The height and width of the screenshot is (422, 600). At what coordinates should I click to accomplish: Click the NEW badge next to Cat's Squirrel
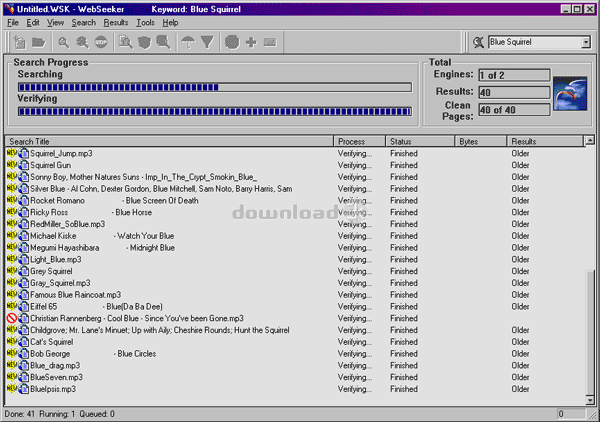pyautogui.click(x=11, y=341)
